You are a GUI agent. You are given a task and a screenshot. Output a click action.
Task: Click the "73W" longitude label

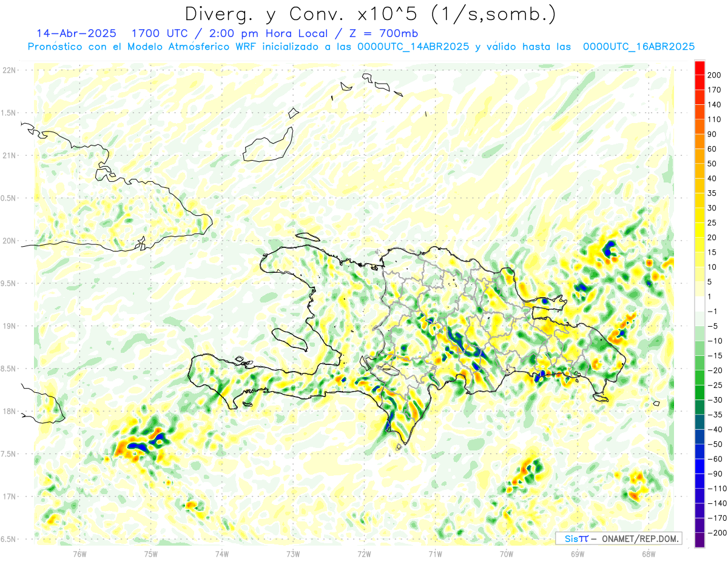point(293,554)
